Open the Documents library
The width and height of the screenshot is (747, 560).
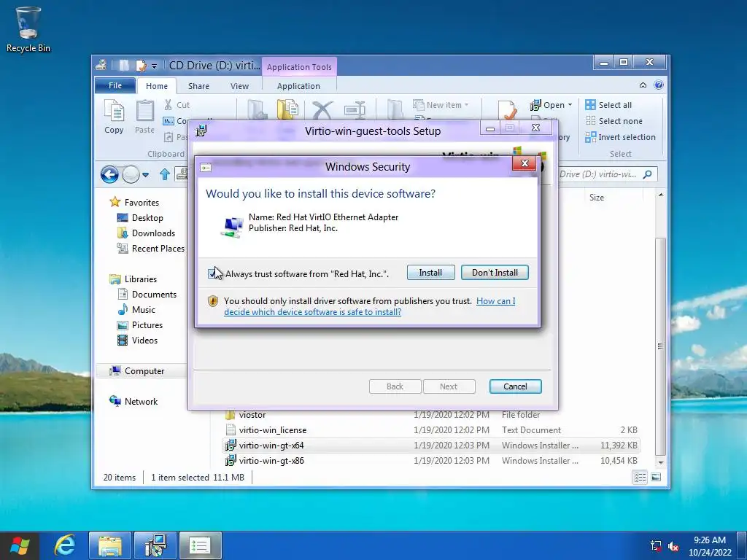(147, 295)
